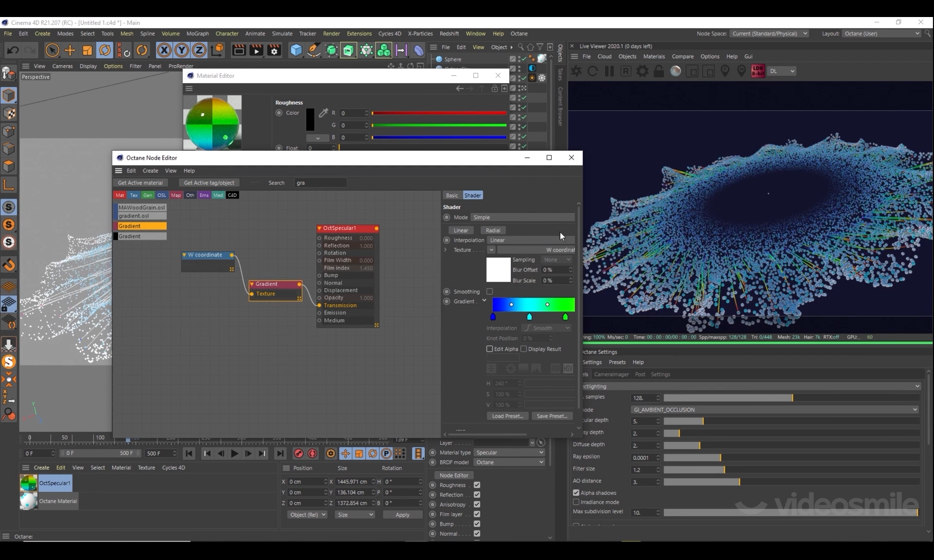Open the MoGraph menu
This screenshot has width=934, height=560.
[x=198, y=34]
